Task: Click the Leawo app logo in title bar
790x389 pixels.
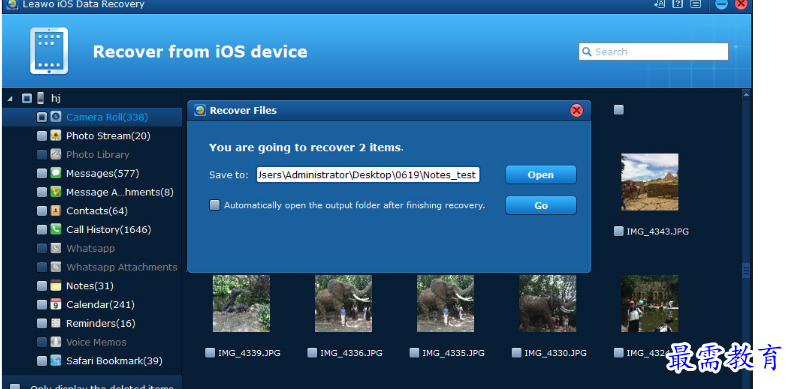Action: pyautogui.click(x=12, y=4)
